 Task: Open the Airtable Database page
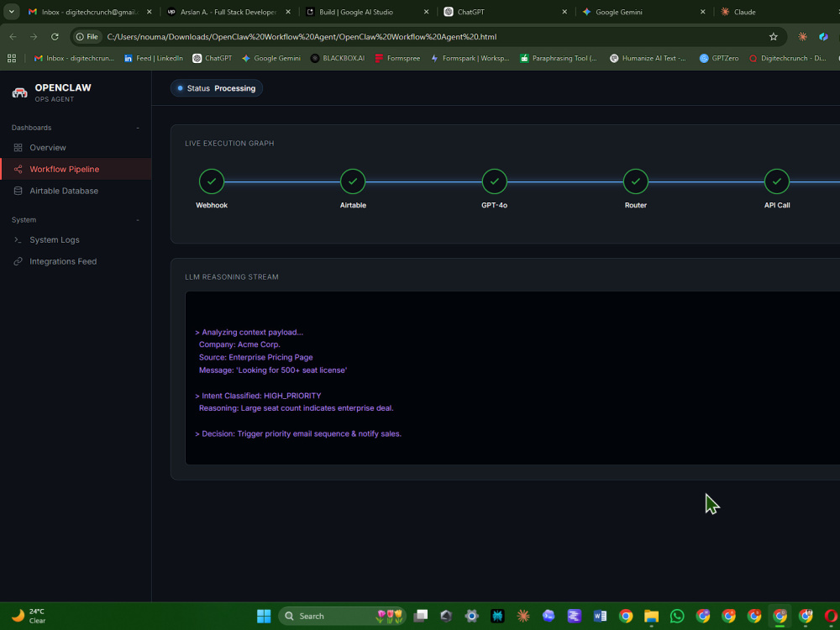[x=64, y=191]
